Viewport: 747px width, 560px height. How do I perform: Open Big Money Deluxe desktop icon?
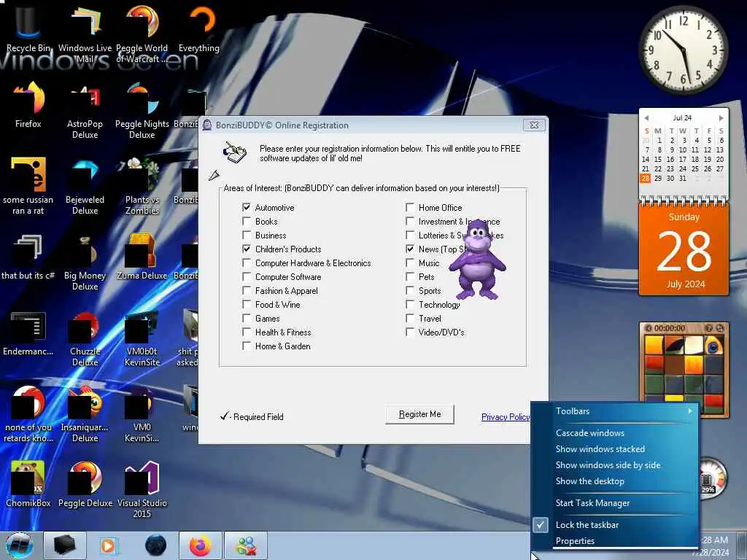point(85,262)
